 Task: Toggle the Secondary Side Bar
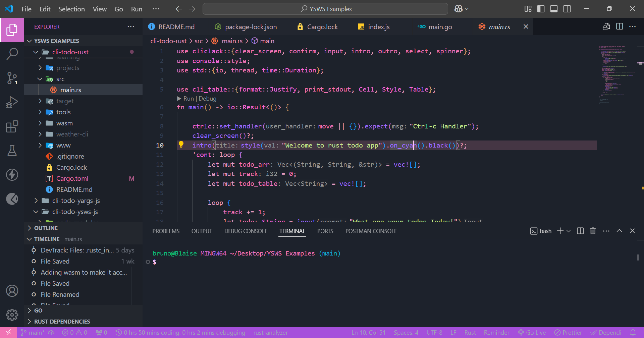click(x=567, y=9)
